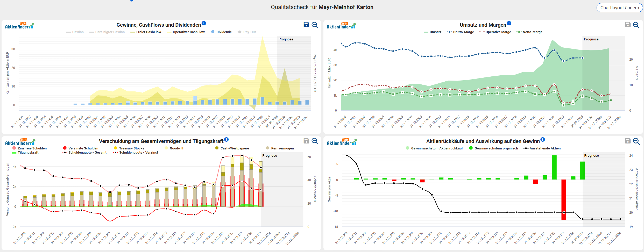This screenshot has height=252, width=644.
Task: Click the Goodwill legend color marker
Action: [166, 148]
